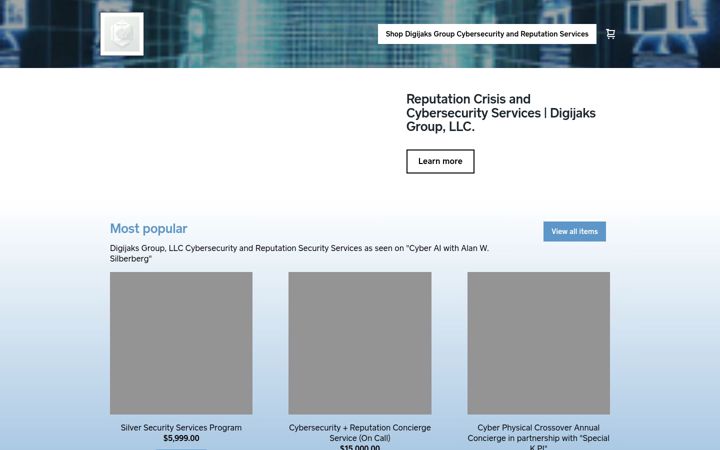Image resolution: width=720 pixels, height=450 pixels.
Task: Select Cybersecurity + Reputation Concierge Service title
Action: pos(360,433)
